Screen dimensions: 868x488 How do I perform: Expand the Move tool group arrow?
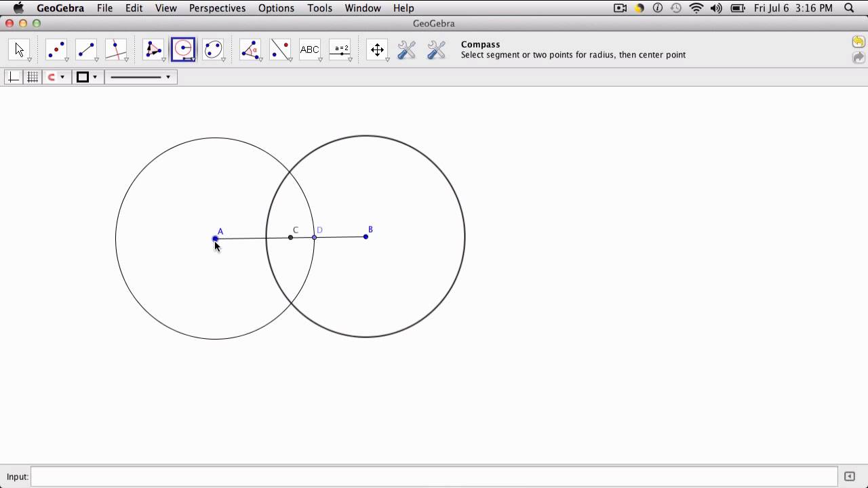coord(29,60)
